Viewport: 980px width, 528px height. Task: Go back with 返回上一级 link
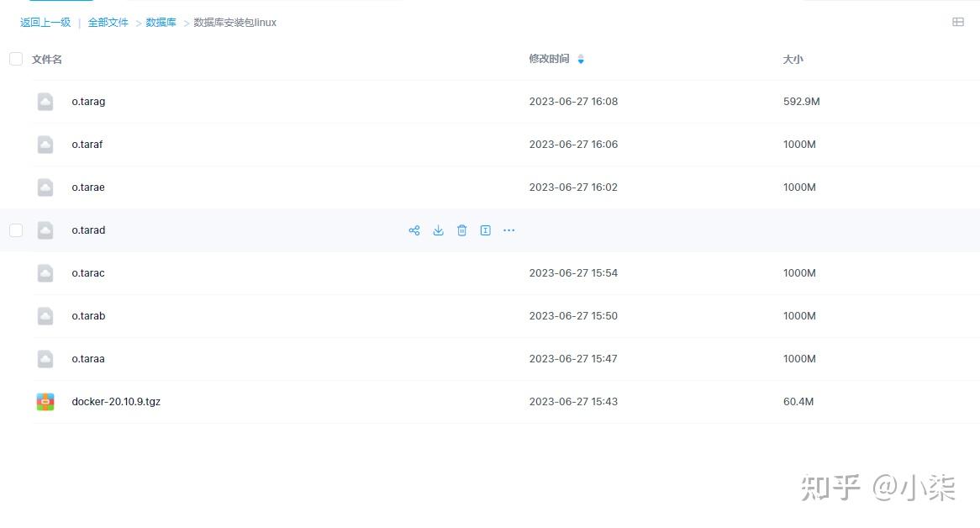(45, 23)
